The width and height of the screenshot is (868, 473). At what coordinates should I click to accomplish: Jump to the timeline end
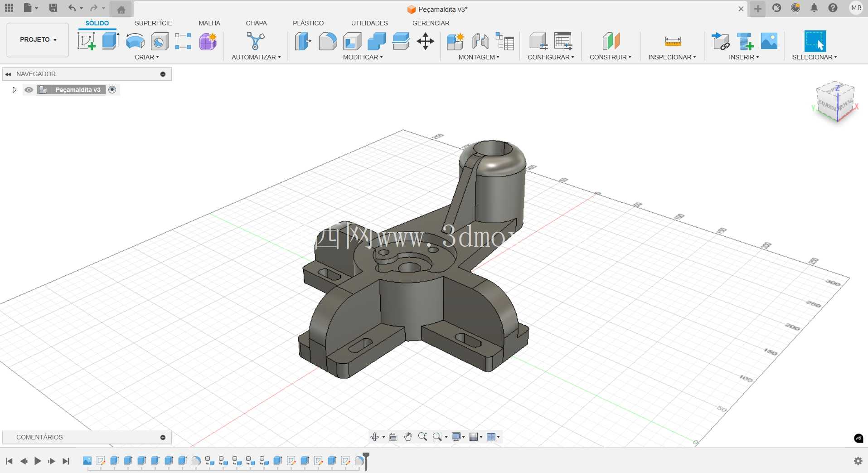pyautogui.click(x=66, y=461)
